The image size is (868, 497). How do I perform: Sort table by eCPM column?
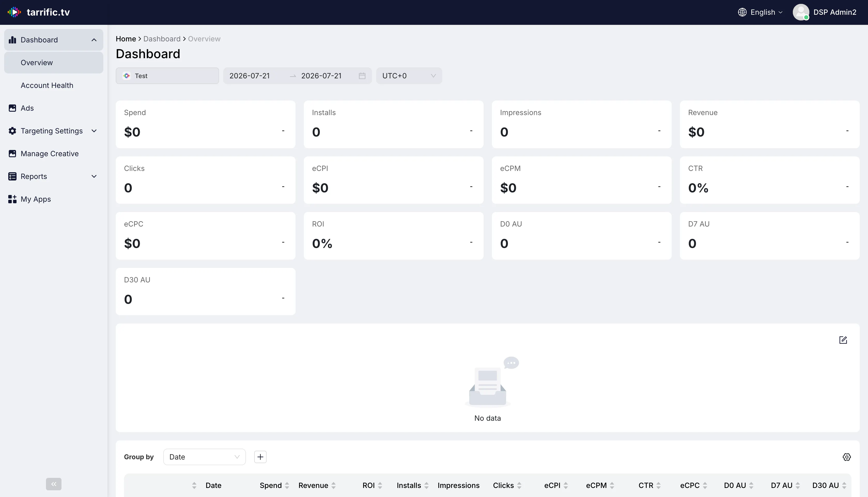pyautogui.click(x=612, y=485)
